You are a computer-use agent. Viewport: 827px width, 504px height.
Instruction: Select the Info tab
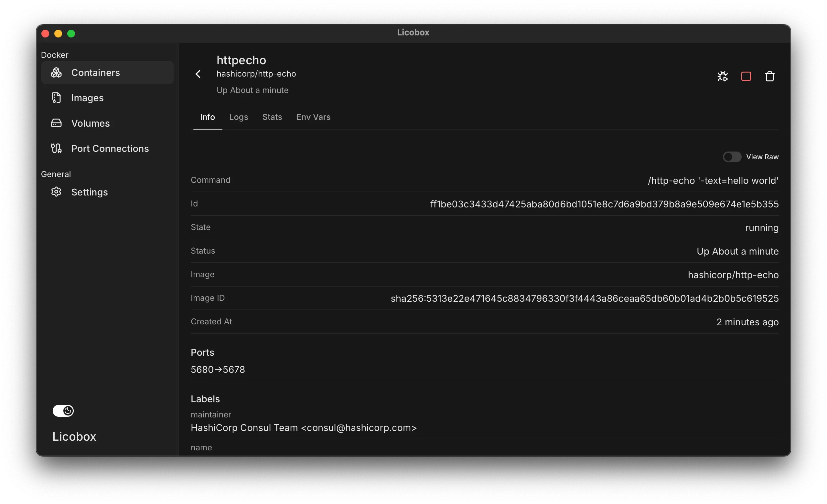tap(208, 117)
